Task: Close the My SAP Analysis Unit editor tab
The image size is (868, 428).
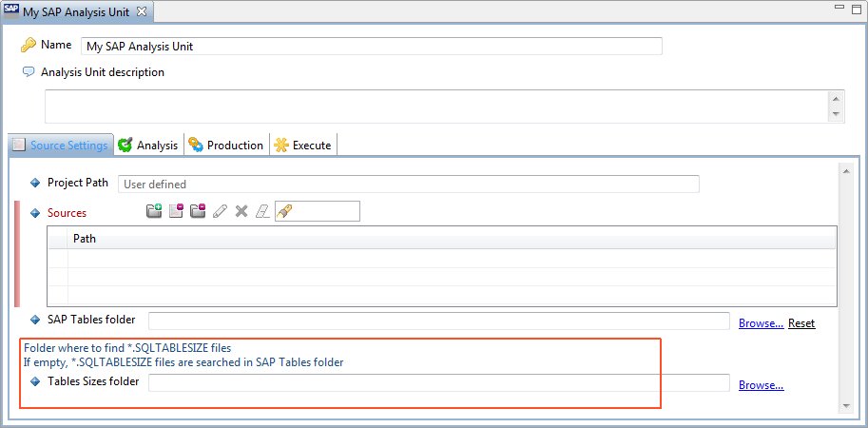Action: click(x=142, y=11)
